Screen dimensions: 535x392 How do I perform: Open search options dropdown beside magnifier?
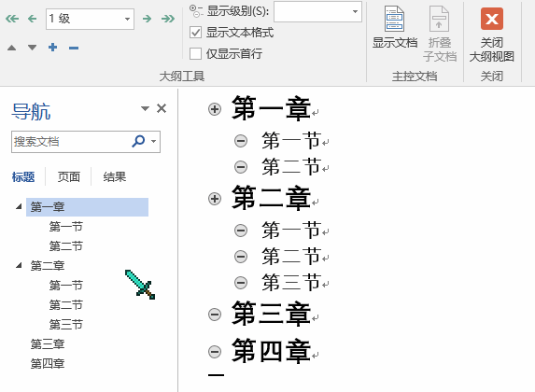154,141
